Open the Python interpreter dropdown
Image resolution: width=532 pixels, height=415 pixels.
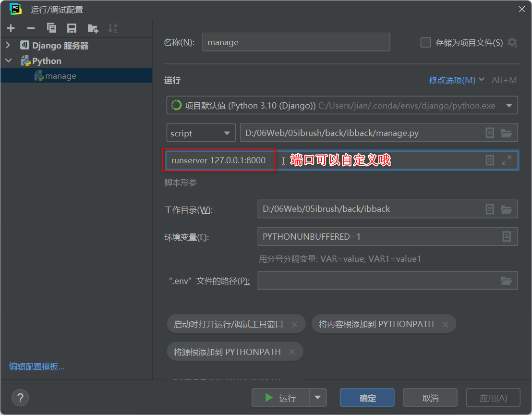tap(508, 106)
